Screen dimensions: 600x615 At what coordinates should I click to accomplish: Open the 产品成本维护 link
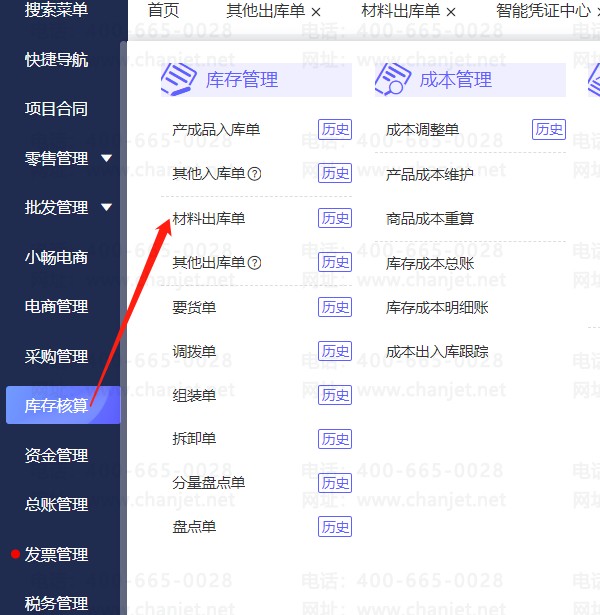430,175
